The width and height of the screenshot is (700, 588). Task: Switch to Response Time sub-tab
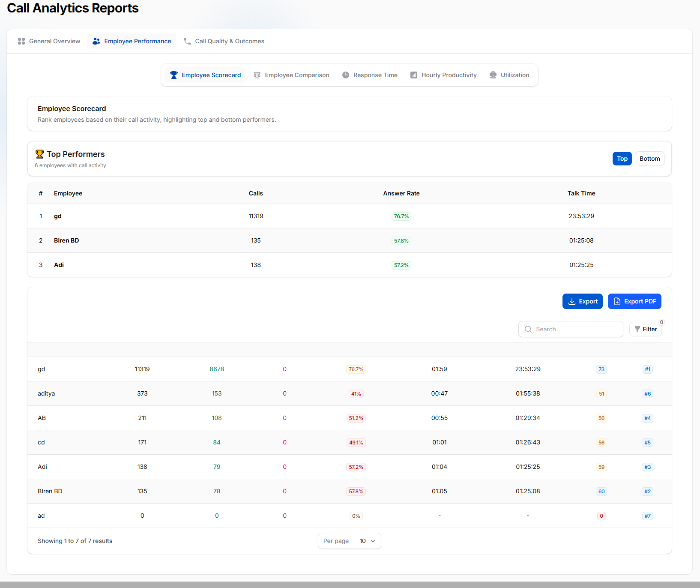coord(370,75)
